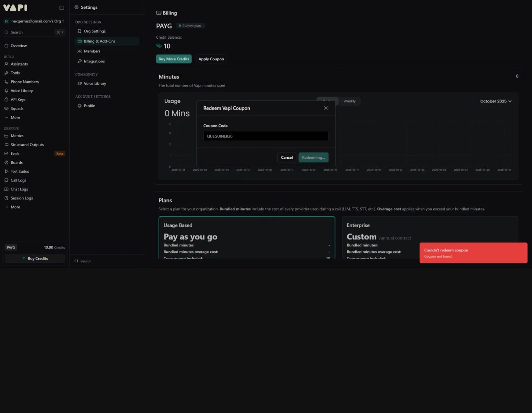
Task: Click the VAPI logo
Action: 15,7
